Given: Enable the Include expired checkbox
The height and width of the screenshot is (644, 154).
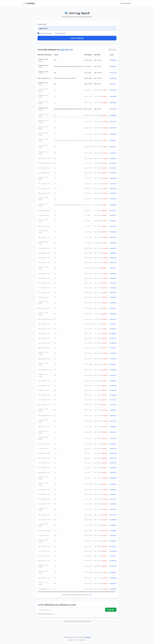Looking at the screenshot, I should click(55, 33).
